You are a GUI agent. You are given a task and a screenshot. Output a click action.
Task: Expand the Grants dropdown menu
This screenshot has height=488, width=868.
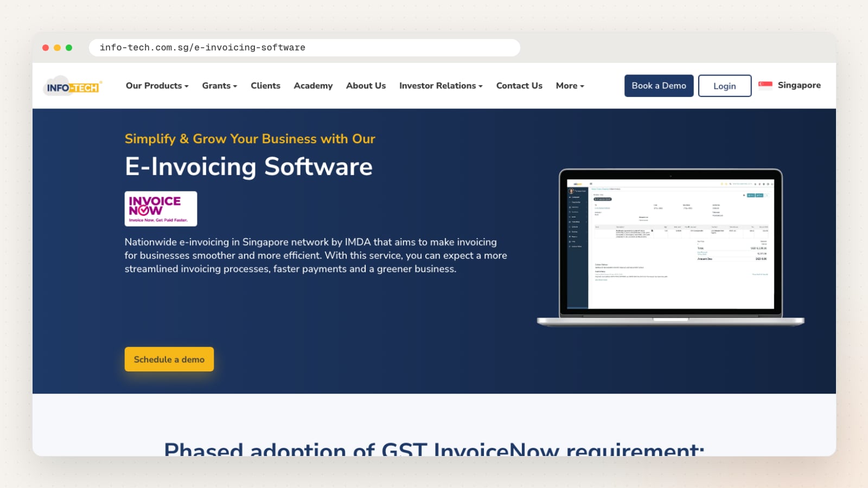pyautogui.click(x=220, y=86)
